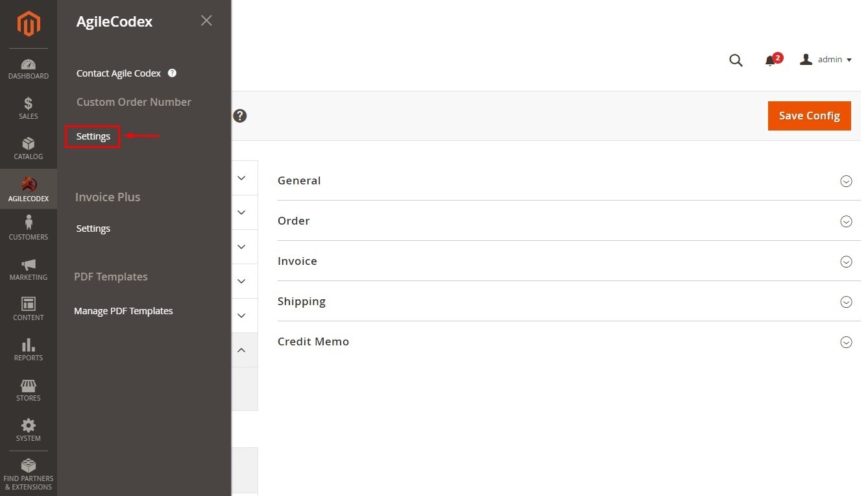Click the Invoice Plus heading

coord(108,197)
